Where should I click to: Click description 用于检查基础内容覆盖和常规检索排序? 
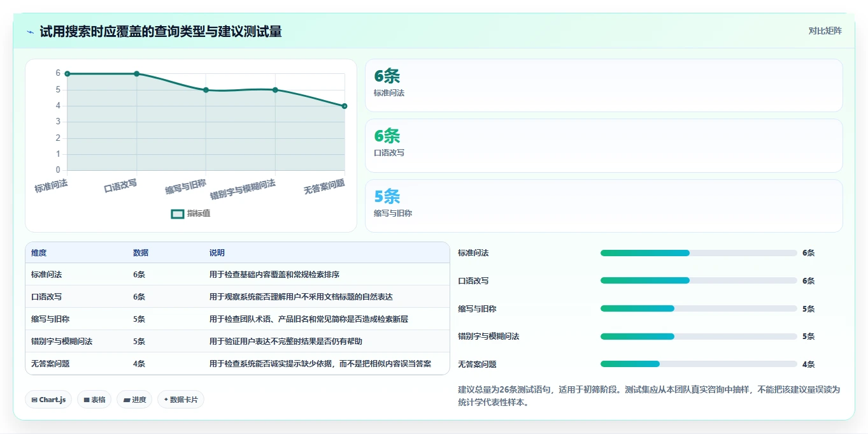(x=274, y=275)
